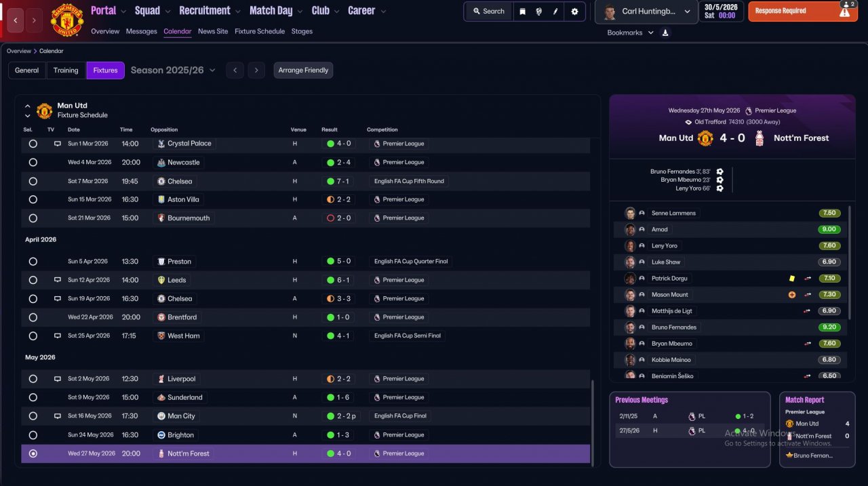Open the Season 2025/26 selector dropdown
Screen dimensions: 868x486
[173, 70]
